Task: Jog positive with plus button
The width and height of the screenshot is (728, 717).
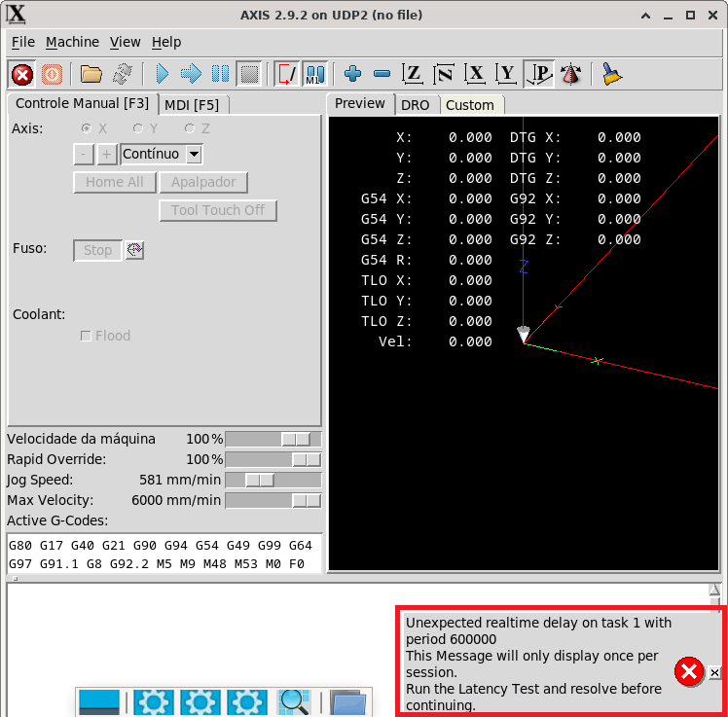Action: (x=106, y=154)
